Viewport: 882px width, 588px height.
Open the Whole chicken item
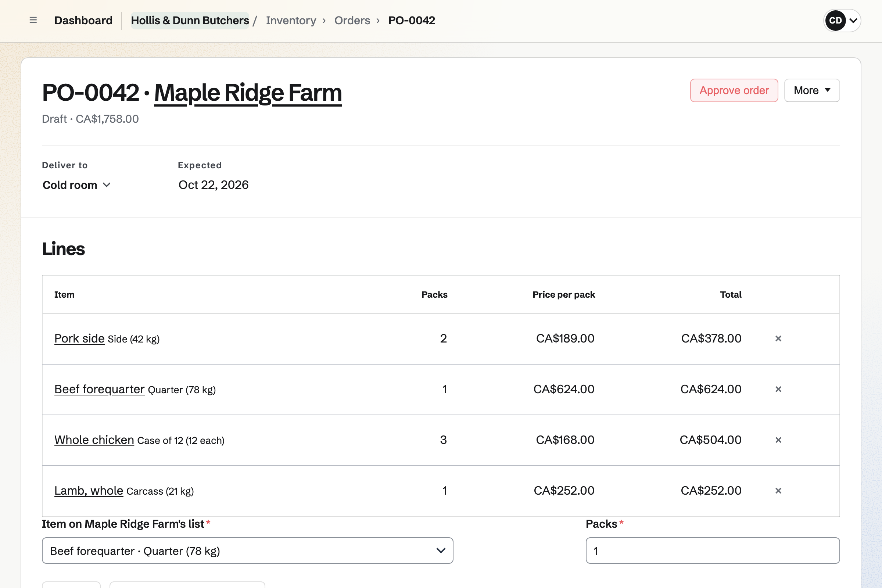pos(94,440)
